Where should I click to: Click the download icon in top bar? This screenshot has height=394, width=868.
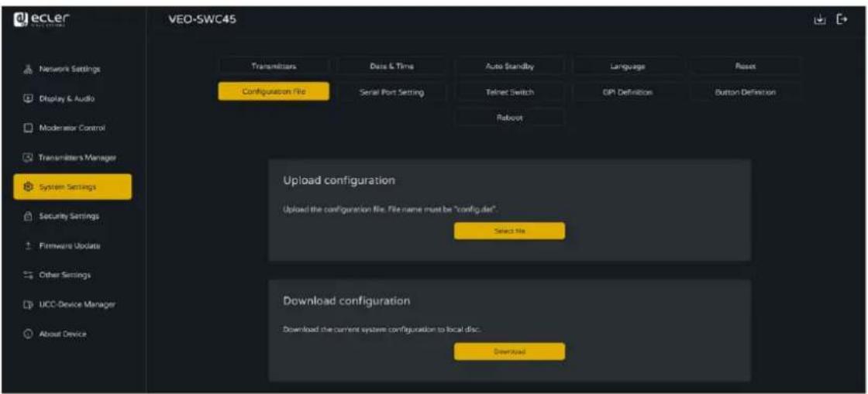click(x=819, y=20)
